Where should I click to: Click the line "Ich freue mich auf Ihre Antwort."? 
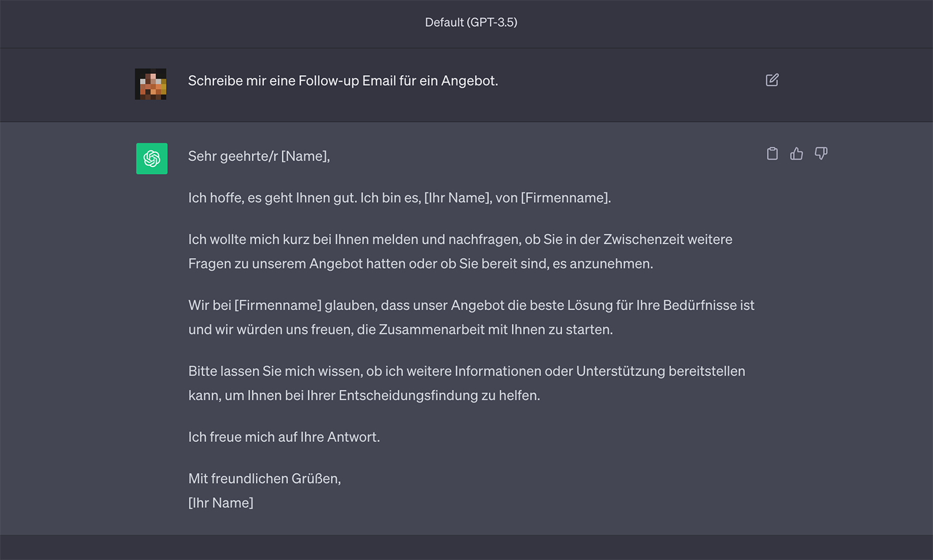[284, 437]
